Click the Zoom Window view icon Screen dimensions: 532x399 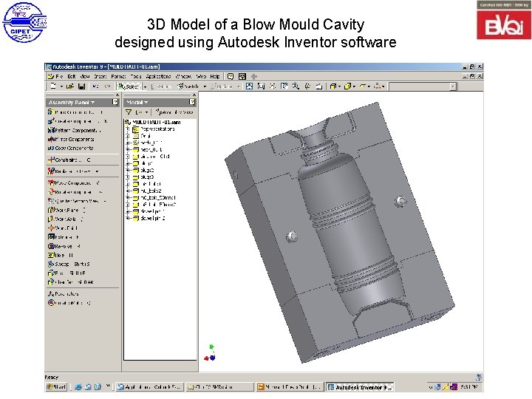(261, 86)
